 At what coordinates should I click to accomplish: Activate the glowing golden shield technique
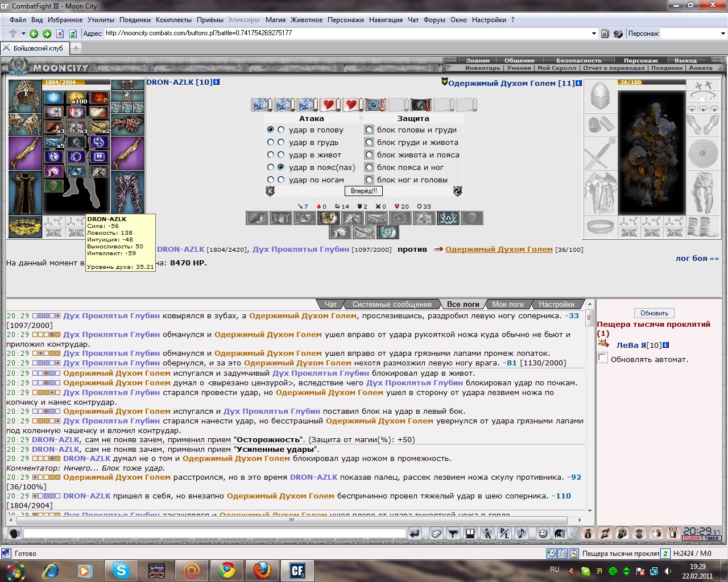[x=330, y=218]
